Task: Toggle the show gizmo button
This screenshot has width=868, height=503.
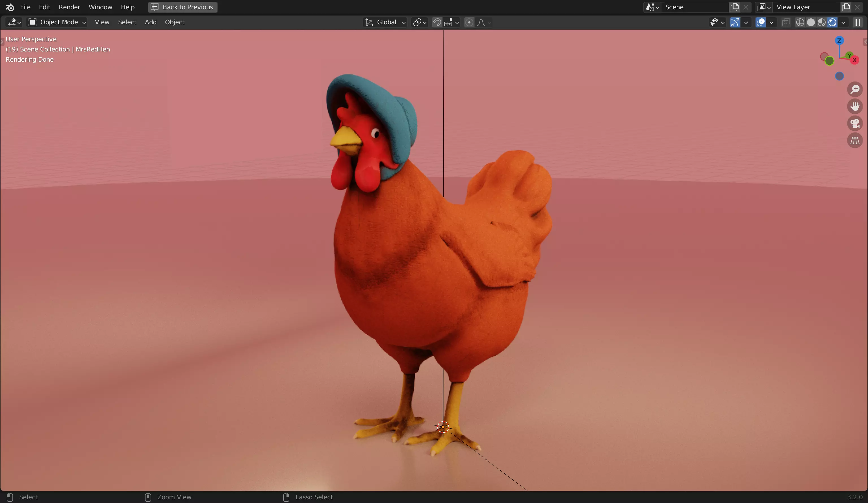Action: [735, 22]
